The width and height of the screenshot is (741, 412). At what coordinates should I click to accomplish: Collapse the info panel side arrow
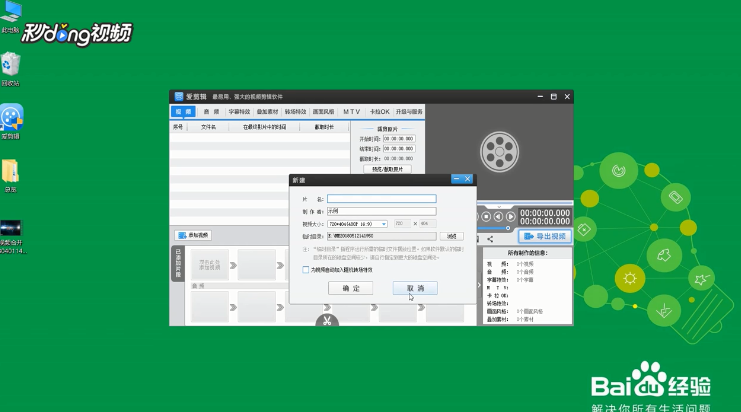tap(479, 285)
